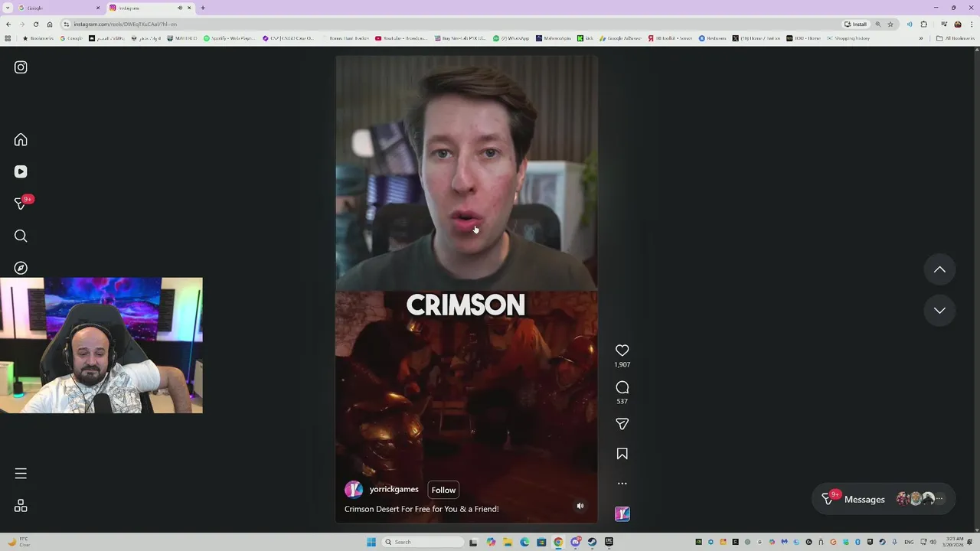Open Shopping history bookmark
The width and height of the screenshot is (980, 551).
coord(848,37)
